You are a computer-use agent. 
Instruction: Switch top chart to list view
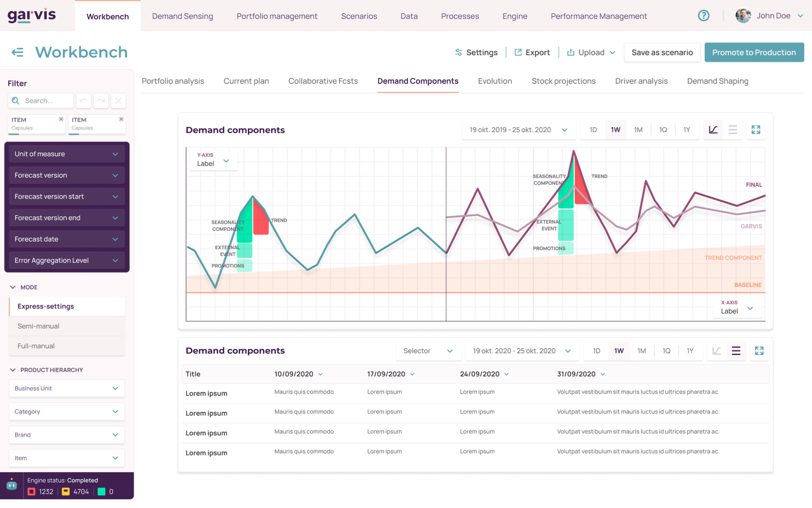pos(732,129)
